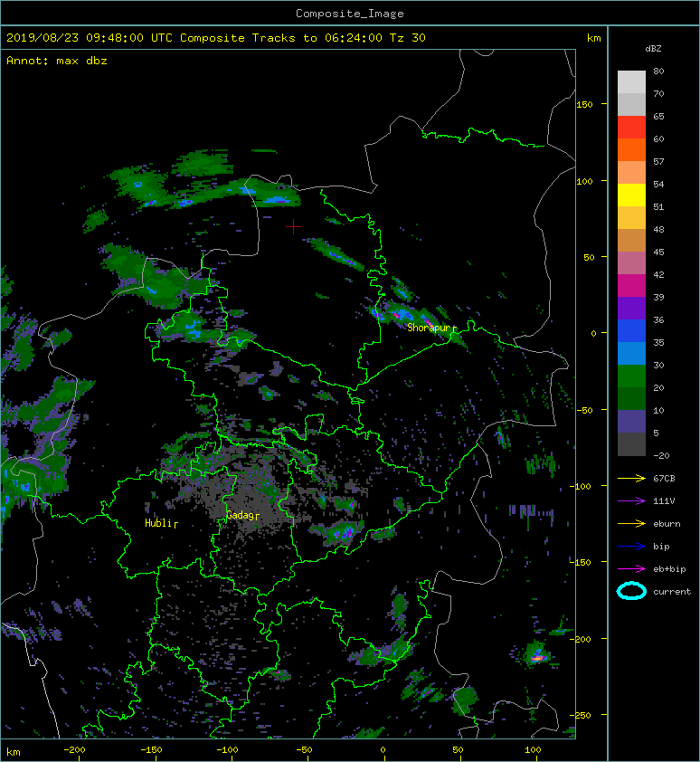Viewport: 700px width, 762px height.
Task: Click the 'Annot: max dbz' annotation text
Action: (57, 61)
